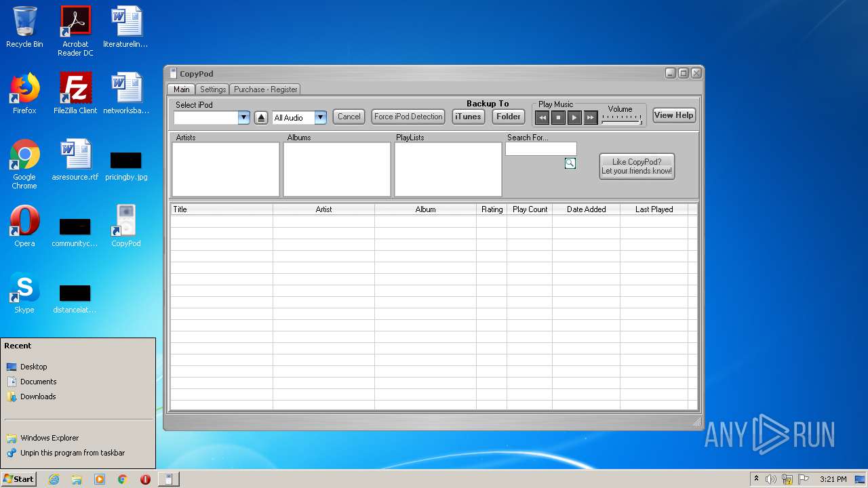Image resolution: width=868 pixels, height=488 pixels.
Task: Open the Recycle Bin desktop icon
Action: point(24,28)
